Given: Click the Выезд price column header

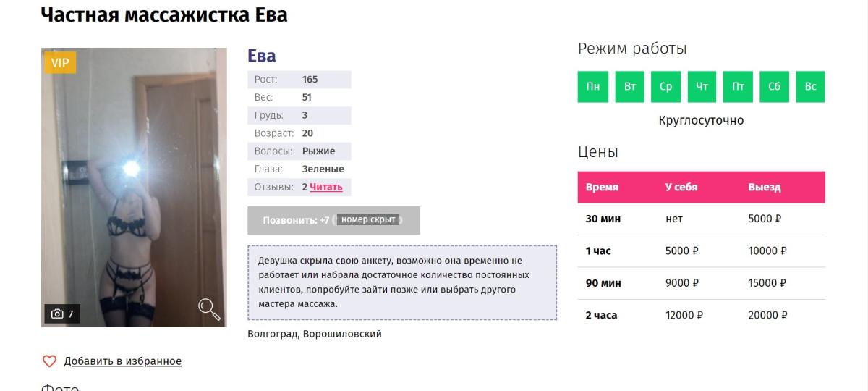Looking at the screenshot, I should (x=765, y=188).
